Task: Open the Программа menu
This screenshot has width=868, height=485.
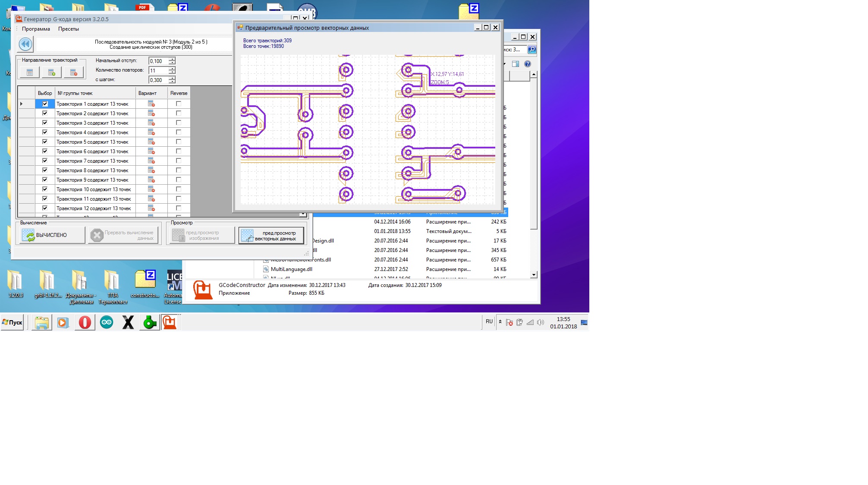Action: (x=36, y=29)
